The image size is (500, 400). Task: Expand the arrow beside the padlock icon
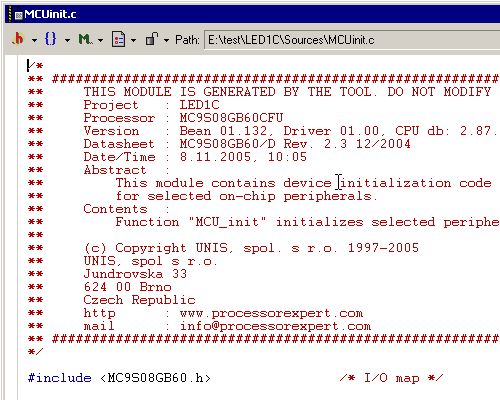pyautogui.click(x=166, y=40)
